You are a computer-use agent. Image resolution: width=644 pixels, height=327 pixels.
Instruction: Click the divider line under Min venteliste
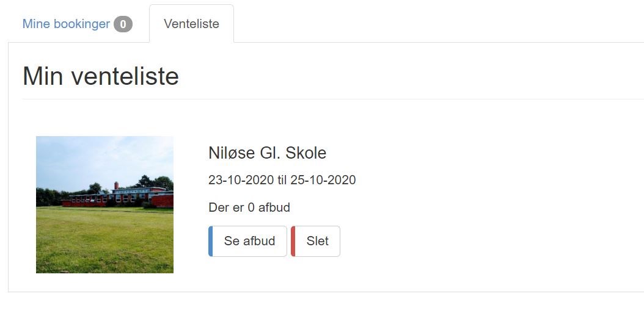(333, 99)
